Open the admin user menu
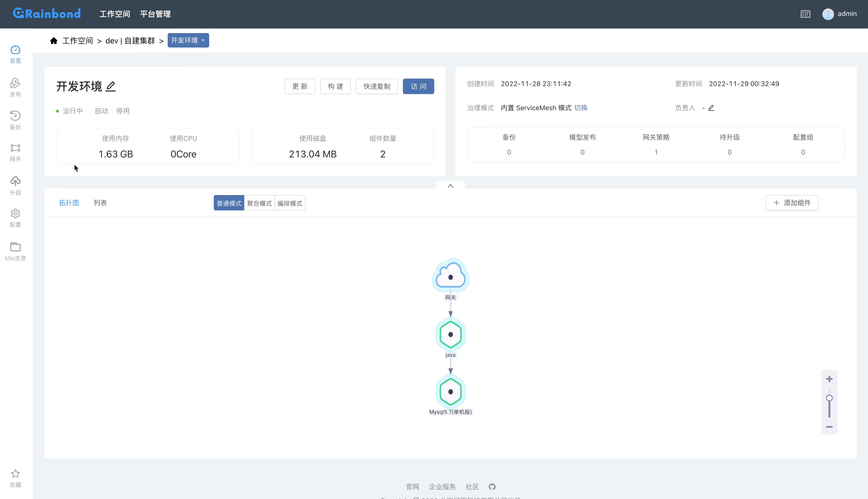The width and height of the screenshot is (868, 499). (840, 14)
